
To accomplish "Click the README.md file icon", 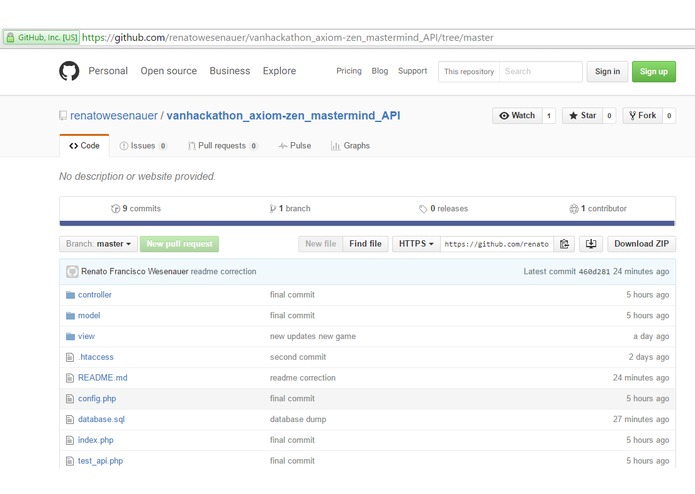I will (x=70, y=378).
